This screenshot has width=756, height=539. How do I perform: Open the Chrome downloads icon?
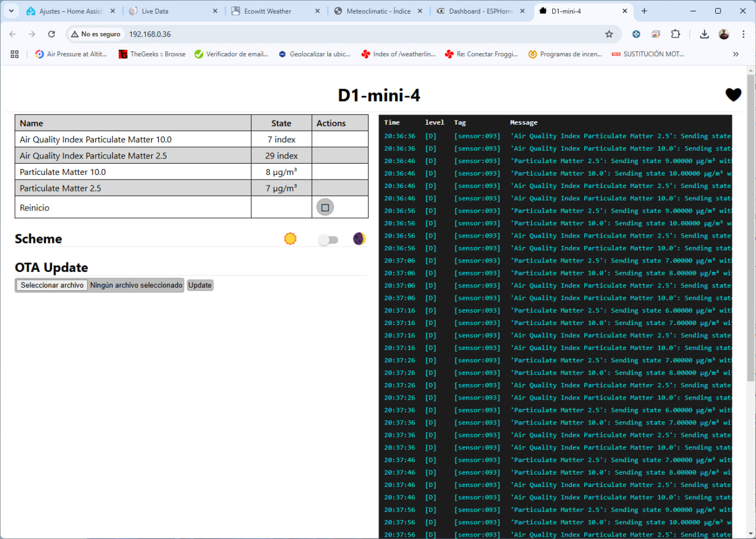point(704,34)
